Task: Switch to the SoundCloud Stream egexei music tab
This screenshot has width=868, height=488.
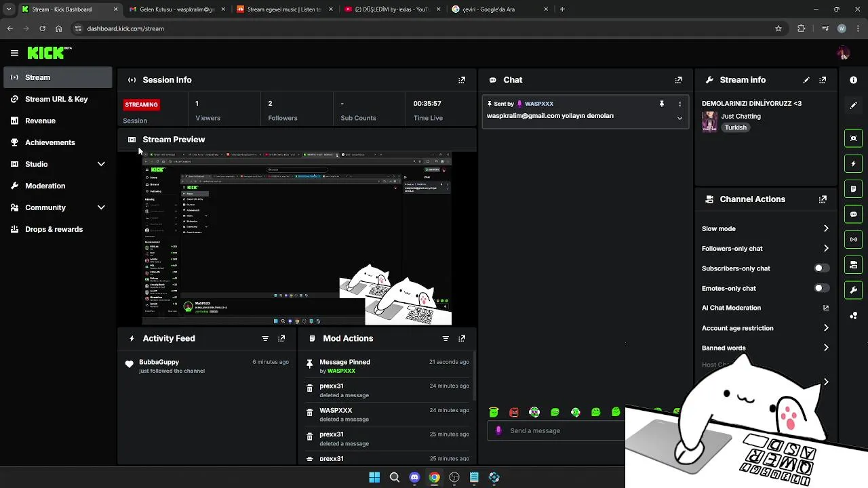Action: (283, 9)
